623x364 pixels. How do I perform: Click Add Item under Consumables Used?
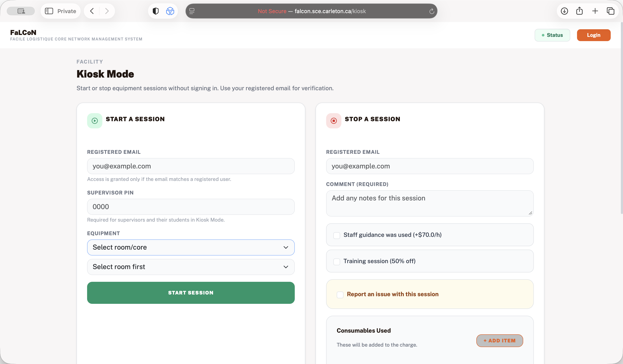tap(500, 340)
